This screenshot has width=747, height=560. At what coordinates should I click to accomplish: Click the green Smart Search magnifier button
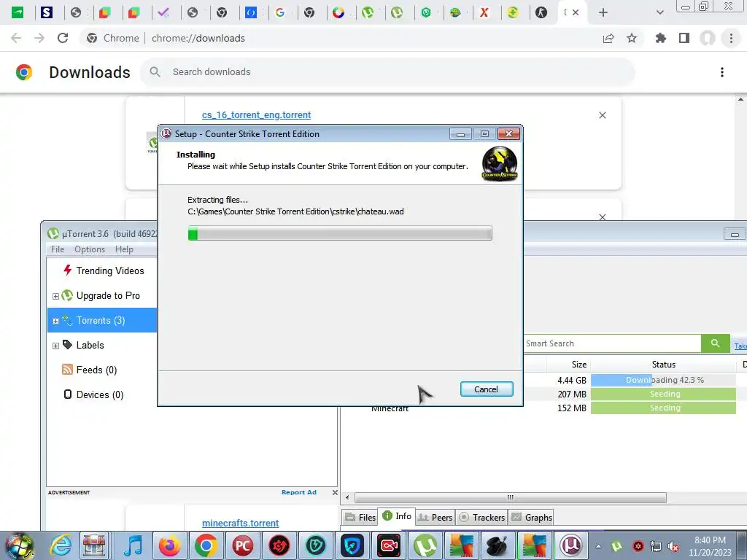coord(715,343)
